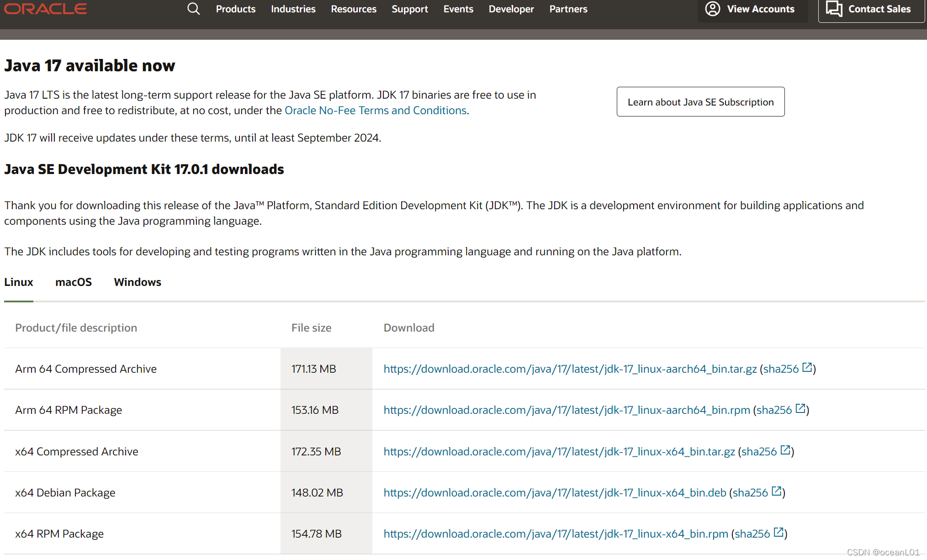
Task: Open the Products menu
Action: [x=235, y=9]
